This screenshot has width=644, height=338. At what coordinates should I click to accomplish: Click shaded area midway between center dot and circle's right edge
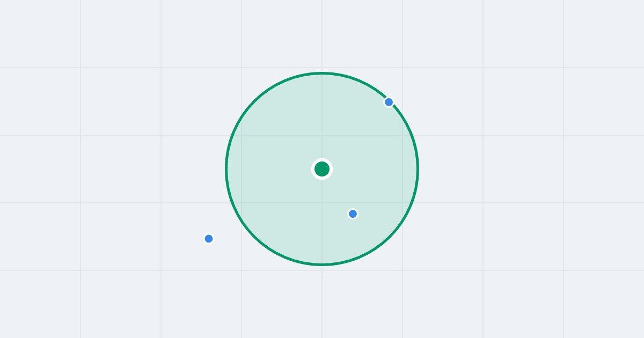[370, 169]
